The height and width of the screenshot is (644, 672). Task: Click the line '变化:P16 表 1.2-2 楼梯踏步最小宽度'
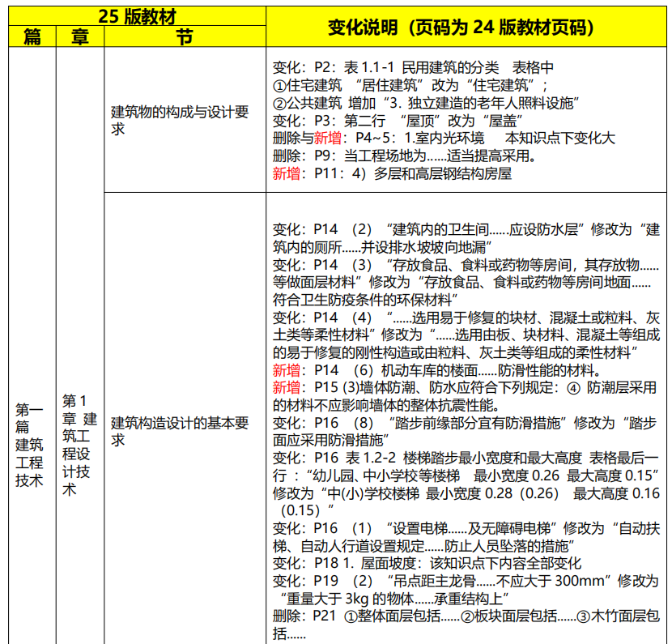click(x=466, y=458)
